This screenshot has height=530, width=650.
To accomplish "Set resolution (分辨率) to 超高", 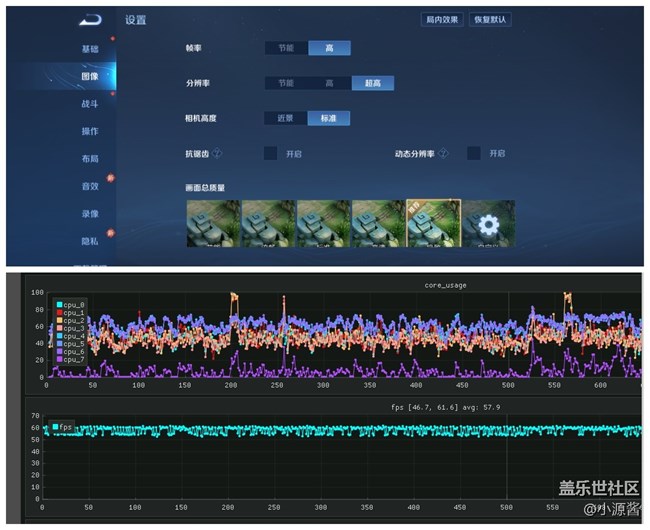I will point(372,83).
